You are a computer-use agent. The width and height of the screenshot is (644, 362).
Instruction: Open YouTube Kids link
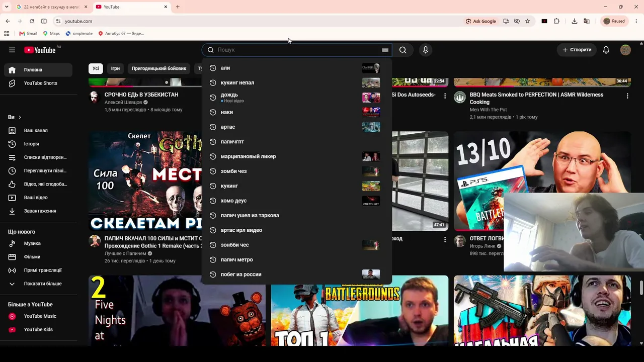39,330
